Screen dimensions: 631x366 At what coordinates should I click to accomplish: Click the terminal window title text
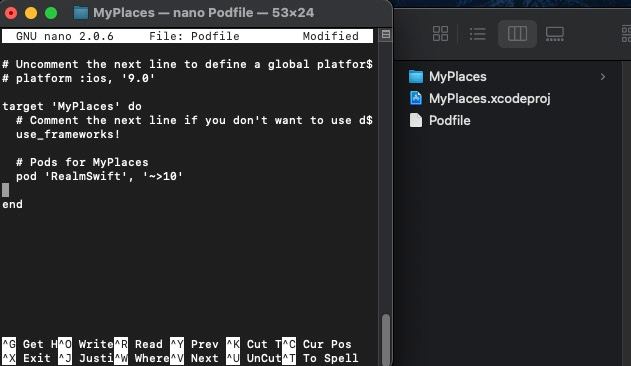point(204,12)
